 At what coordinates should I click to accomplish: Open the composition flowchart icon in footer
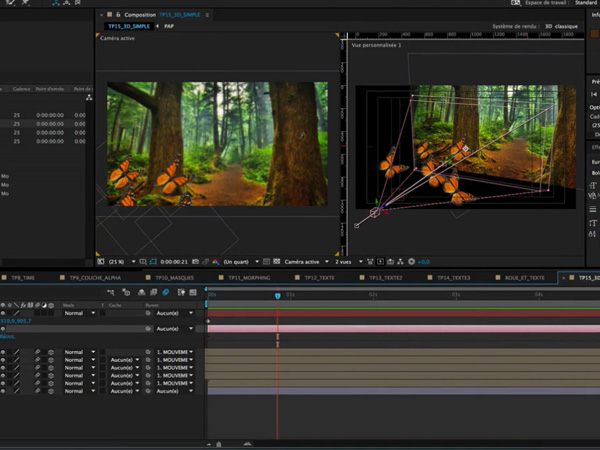click(x=400, y=262)
